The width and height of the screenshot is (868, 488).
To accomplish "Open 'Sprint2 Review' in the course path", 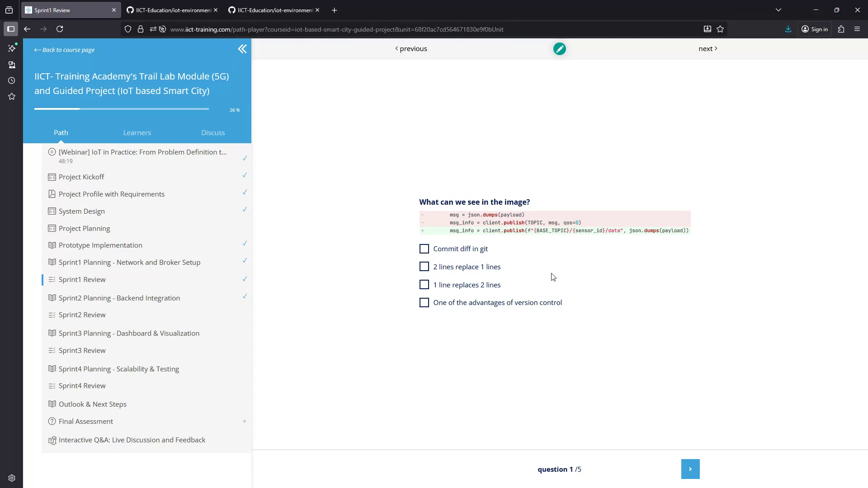I will tap(82, 314).
